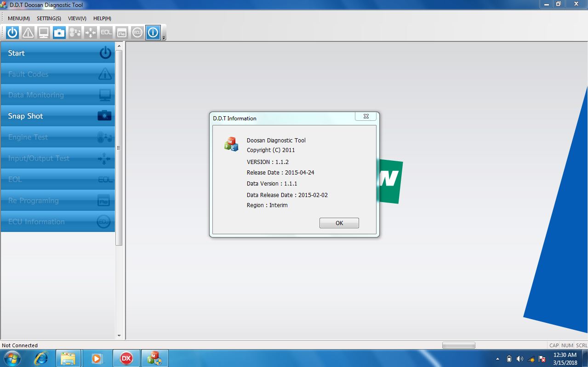Click the CAP indicator in the status bar
The image size is (588, 367).
[x=554, y=345]
